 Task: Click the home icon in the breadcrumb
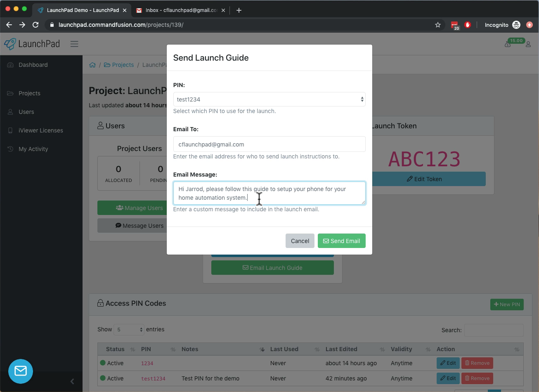coord(92,64)
